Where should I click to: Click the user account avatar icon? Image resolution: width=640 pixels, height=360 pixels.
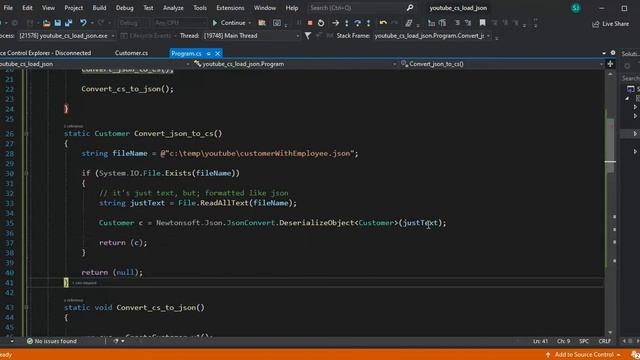(576, 8)
